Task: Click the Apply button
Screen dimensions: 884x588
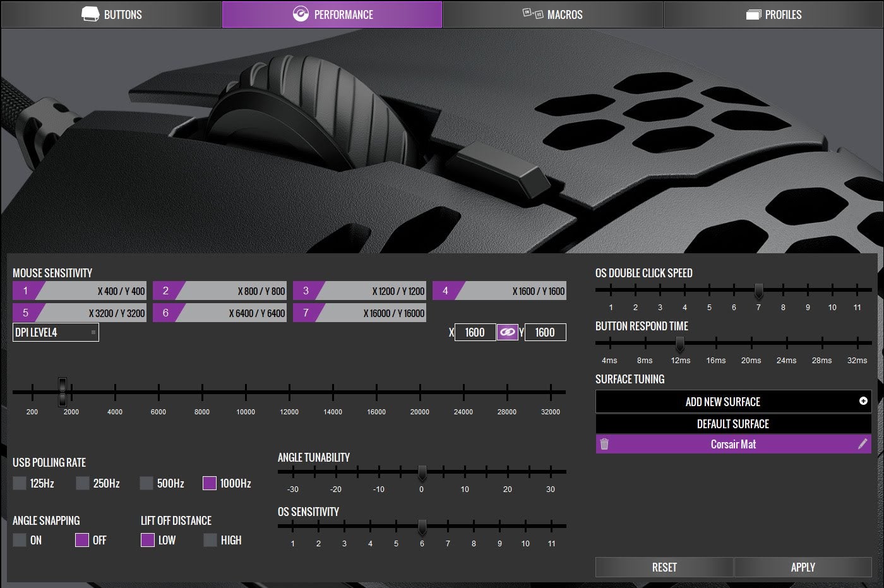Action: coord(803,567)
